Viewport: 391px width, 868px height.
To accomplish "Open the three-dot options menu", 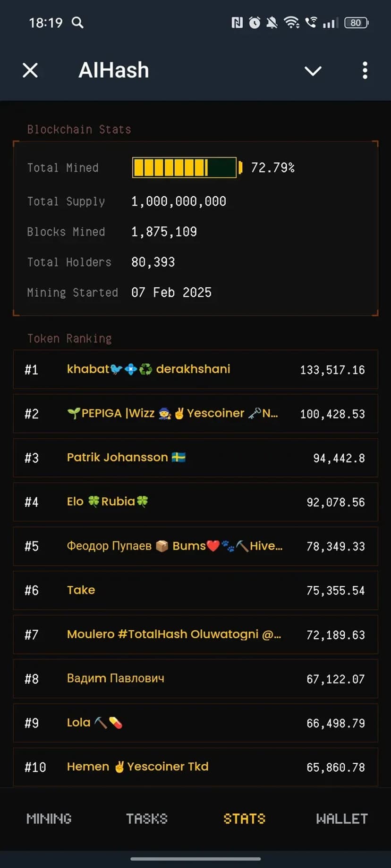I will tap(365, 71).
